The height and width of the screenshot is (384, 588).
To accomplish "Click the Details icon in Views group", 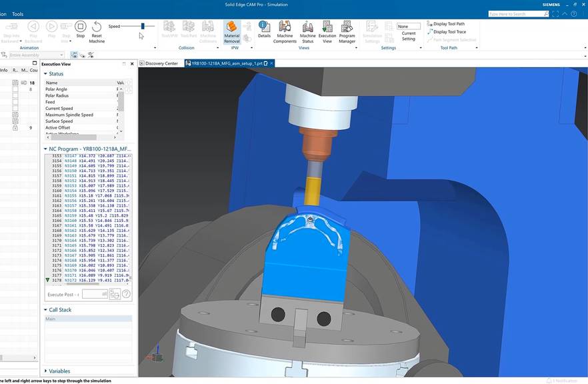I will click(x=264, y=29).
